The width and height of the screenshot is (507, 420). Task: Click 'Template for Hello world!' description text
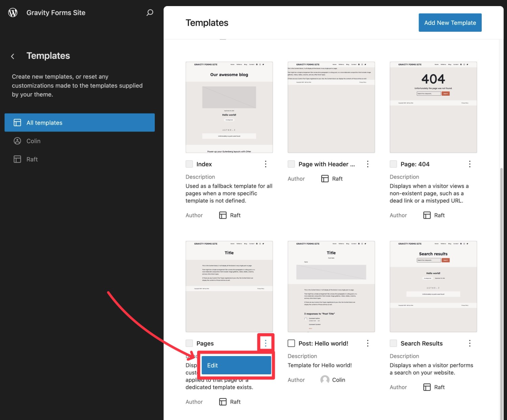pyautogui.click(x=320, y=365)
